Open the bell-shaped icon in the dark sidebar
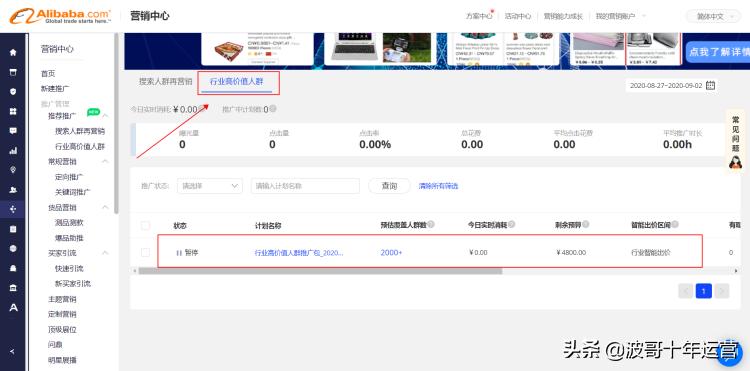This screenshot has height=371, width=750. 13,268
